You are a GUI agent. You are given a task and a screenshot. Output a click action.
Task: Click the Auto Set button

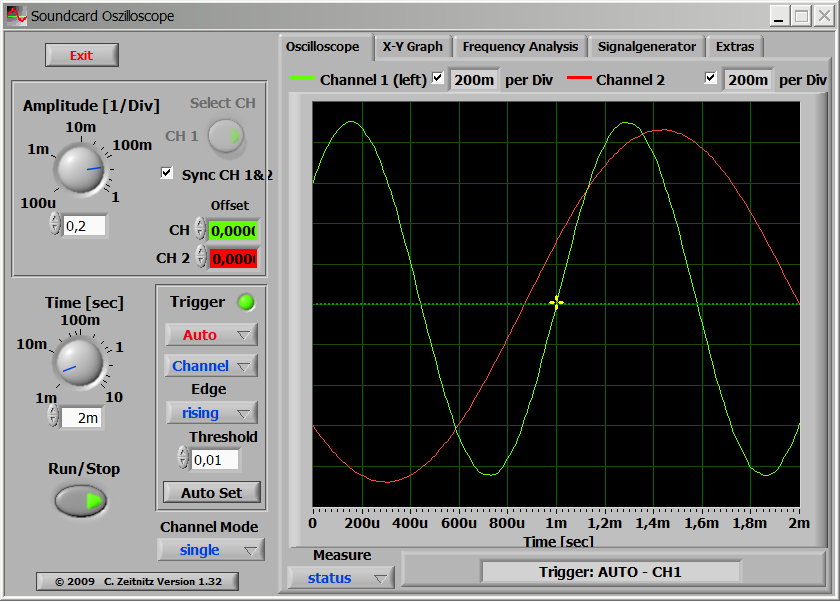pos(212,492)
